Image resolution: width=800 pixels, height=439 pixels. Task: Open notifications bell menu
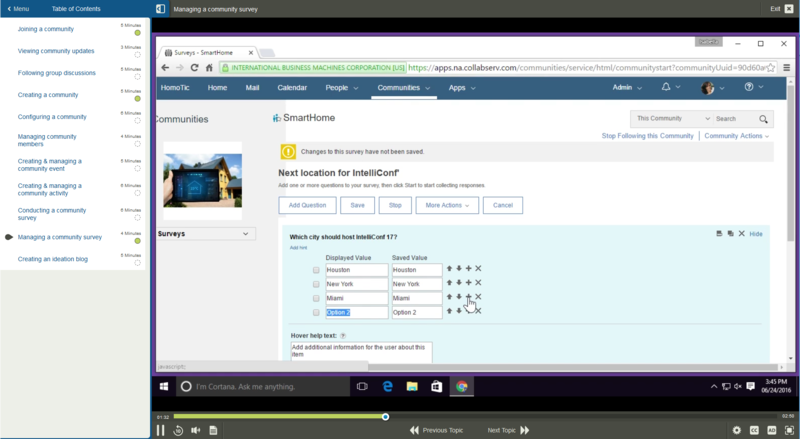(670, 87)
